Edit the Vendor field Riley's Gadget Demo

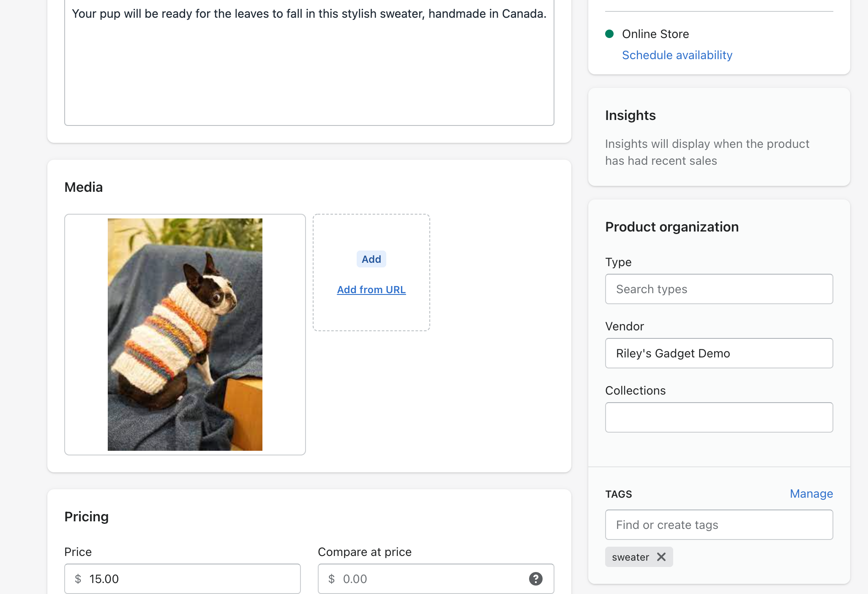(x=719, y=353)
